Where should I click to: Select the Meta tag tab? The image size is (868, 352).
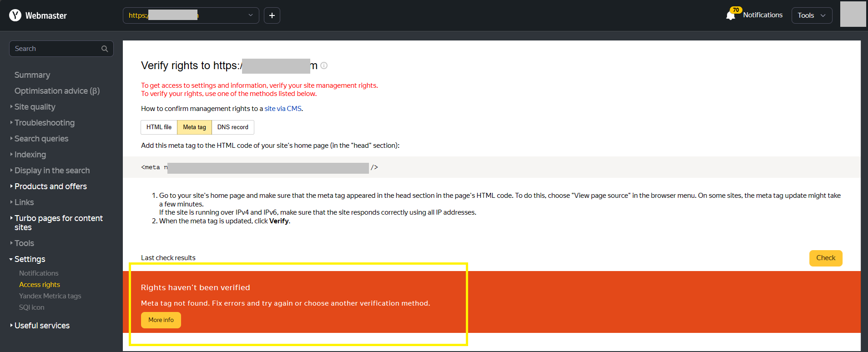point(194,127)
